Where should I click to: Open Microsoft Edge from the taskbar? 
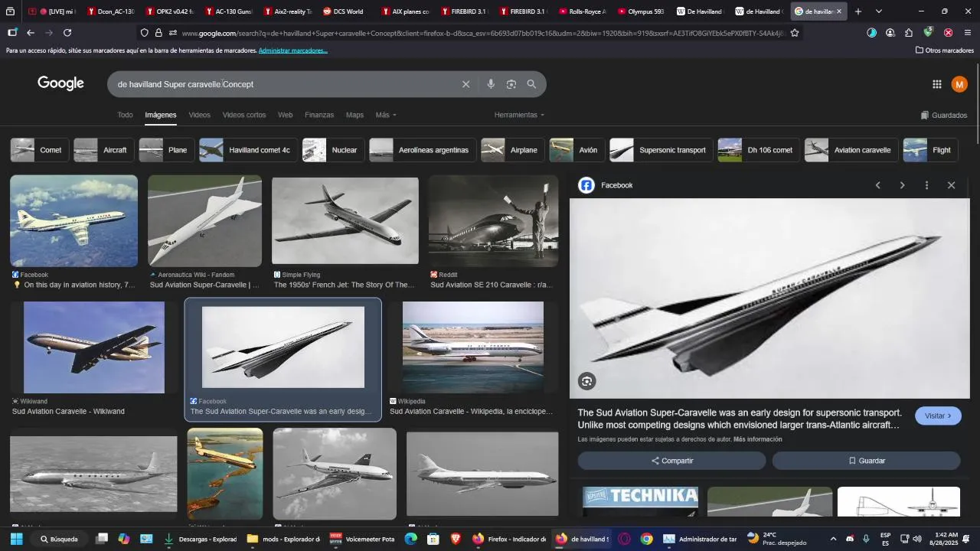click(411, 539)
